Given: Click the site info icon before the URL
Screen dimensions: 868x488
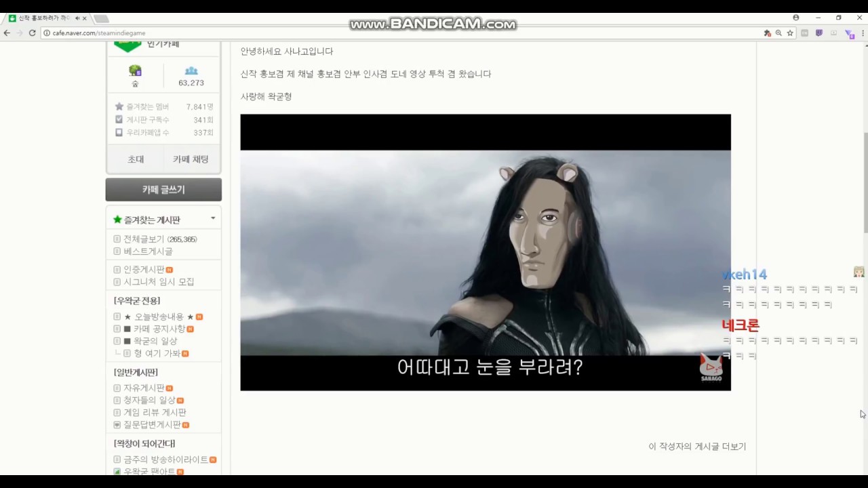Looking at the screenshot, I should (47, 33).
